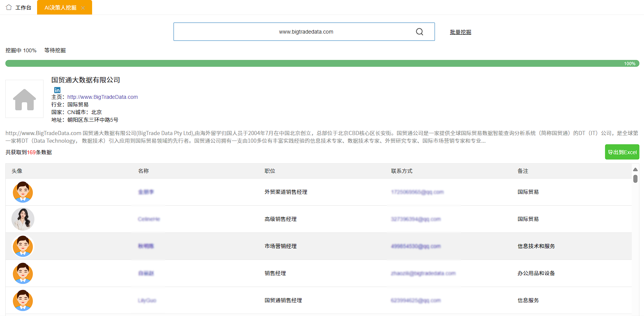
Task: Click the avatar in the 市场营销经理 row
Action: [23, 246]
